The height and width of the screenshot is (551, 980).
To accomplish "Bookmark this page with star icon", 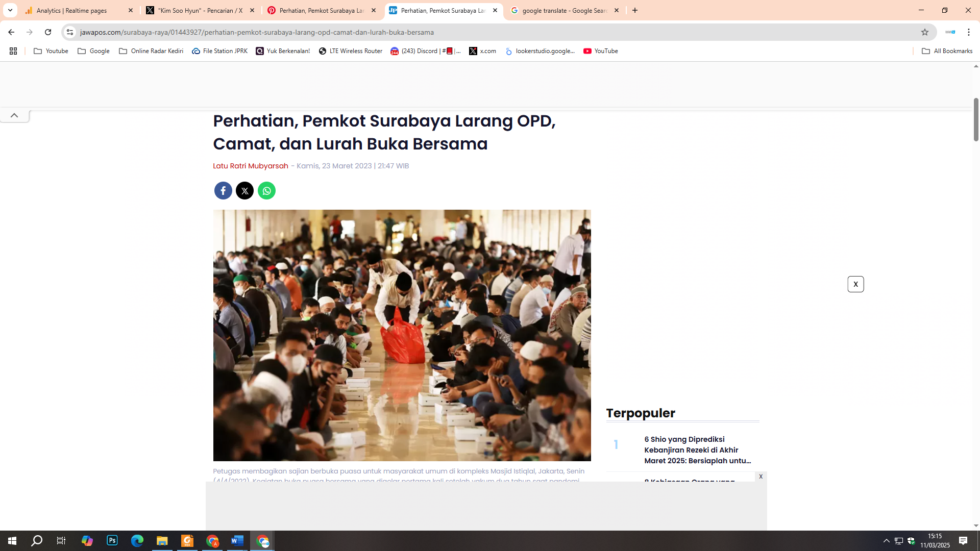I will click(924, 32).
